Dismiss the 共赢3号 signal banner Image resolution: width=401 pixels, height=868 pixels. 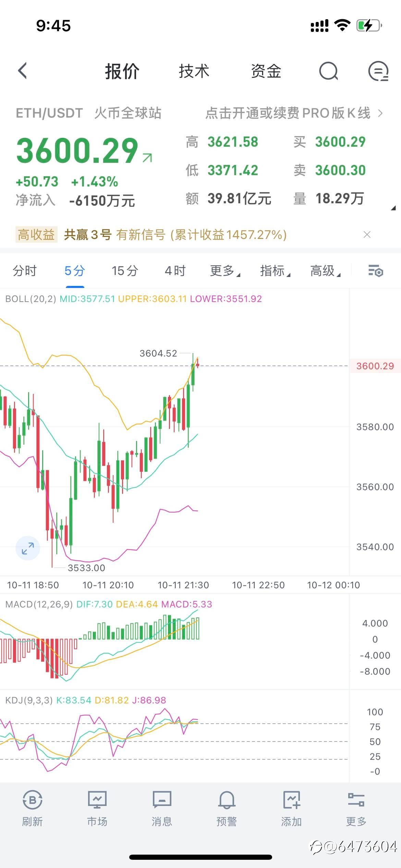coord(367,234)
